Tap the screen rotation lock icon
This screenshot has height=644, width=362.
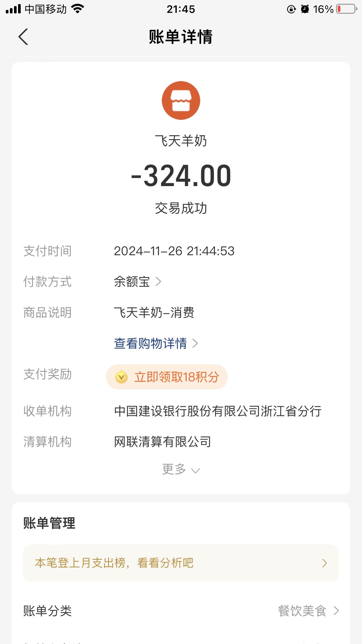pyautogui.click(x=291, y=9)
